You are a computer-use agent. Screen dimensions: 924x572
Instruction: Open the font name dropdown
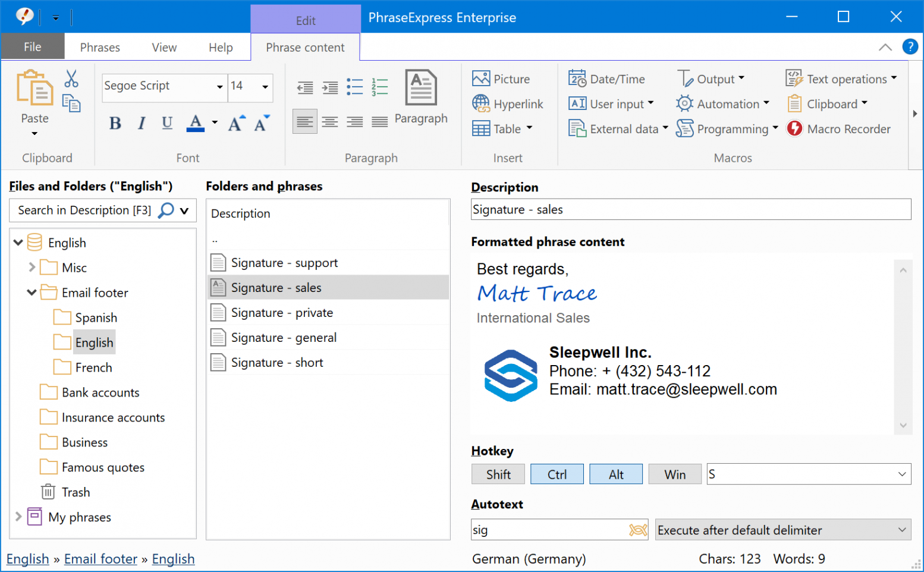point(218,87)
